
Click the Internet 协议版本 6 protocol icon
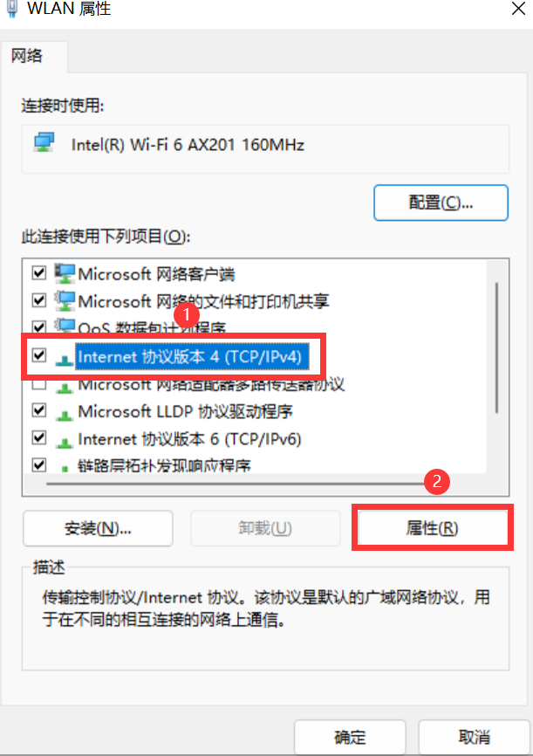click(x=65, y=442)
